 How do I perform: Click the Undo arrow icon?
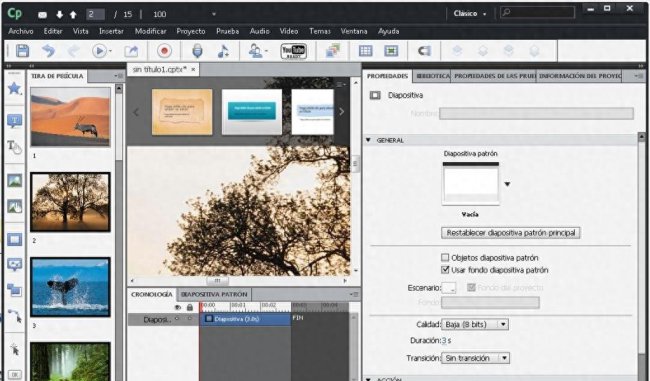[x=48, y=51]
